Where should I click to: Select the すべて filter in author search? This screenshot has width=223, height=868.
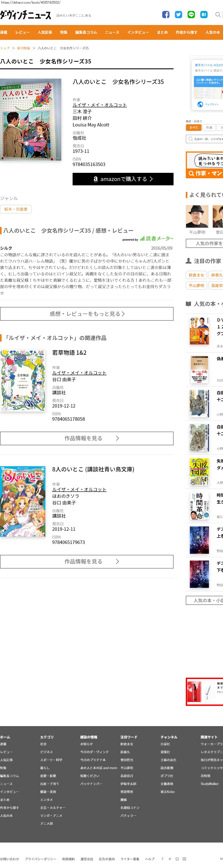coord(194,128)
